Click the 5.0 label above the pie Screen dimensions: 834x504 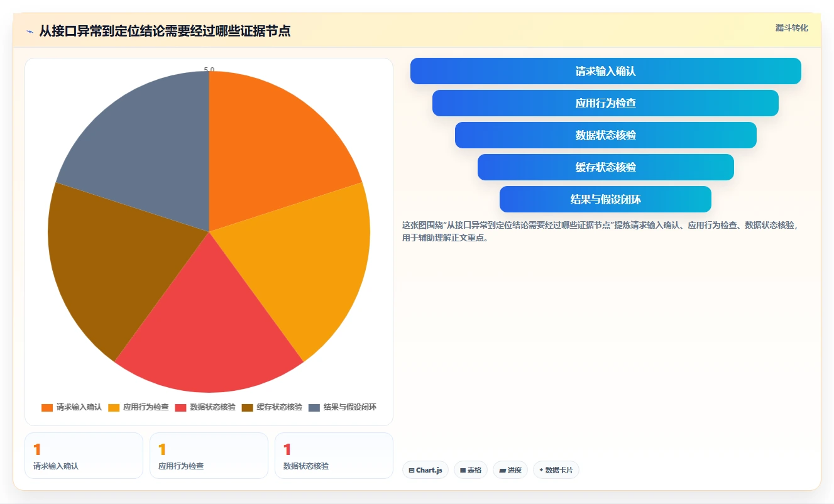209,70
